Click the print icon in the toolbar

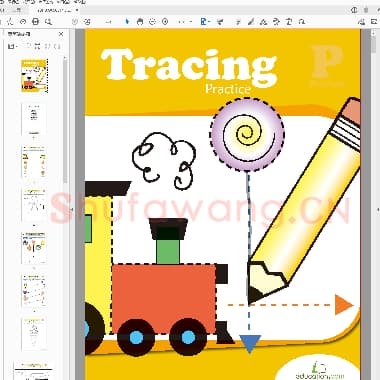pyautogui.click(x=35, y=22)
